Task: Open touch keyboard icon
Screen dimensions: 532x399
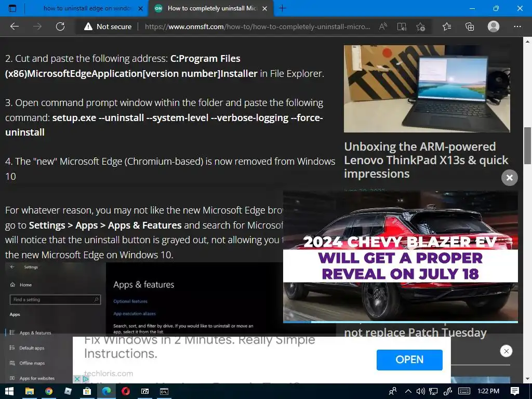Action: click(464, 391)
